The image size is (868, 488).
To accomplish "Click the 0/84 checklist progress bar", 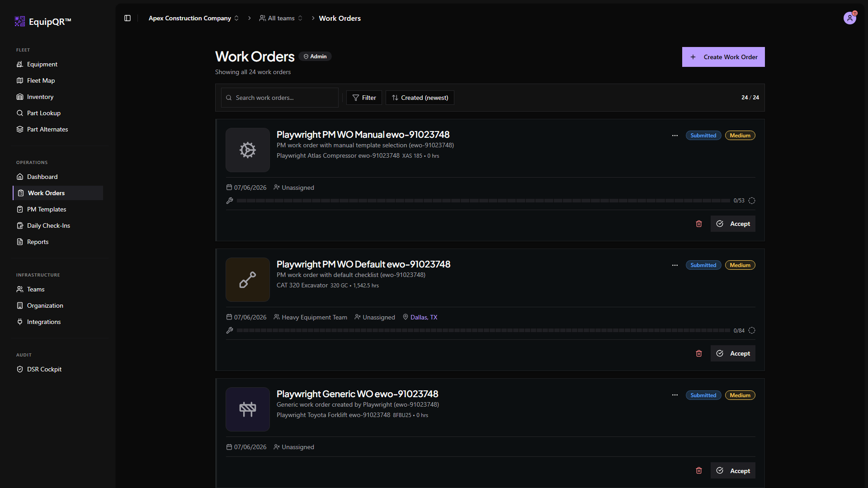I will (x=483, y=330).
